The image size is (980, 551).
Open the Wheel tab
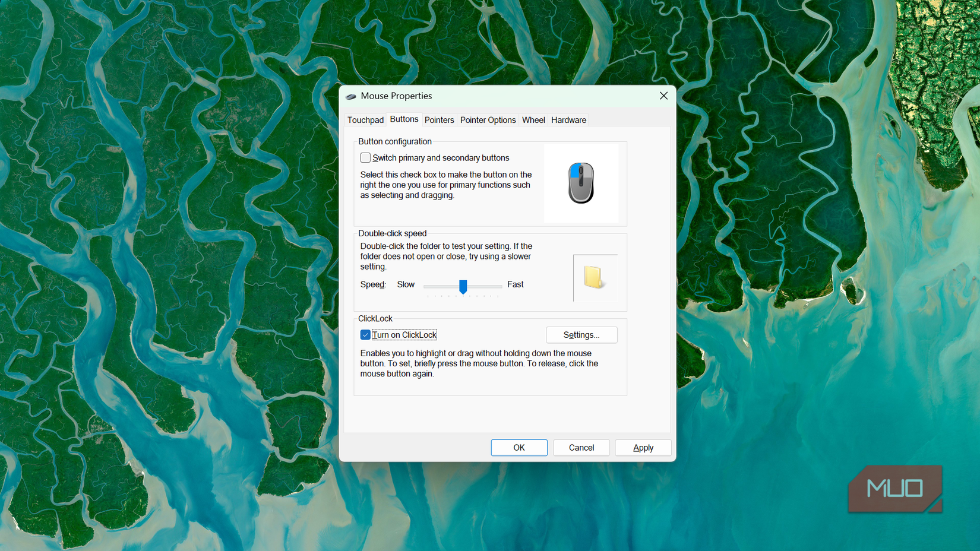click(533, 120)
